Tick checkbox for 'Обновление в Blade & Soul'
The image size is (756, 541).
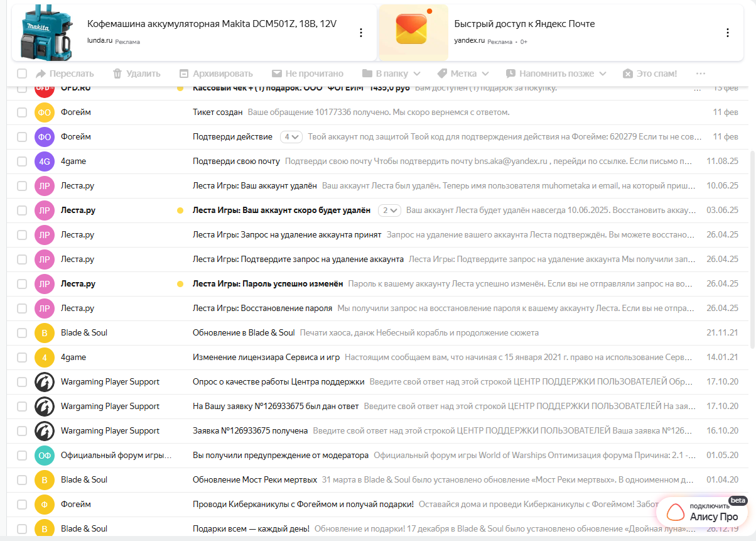point(22,333)
